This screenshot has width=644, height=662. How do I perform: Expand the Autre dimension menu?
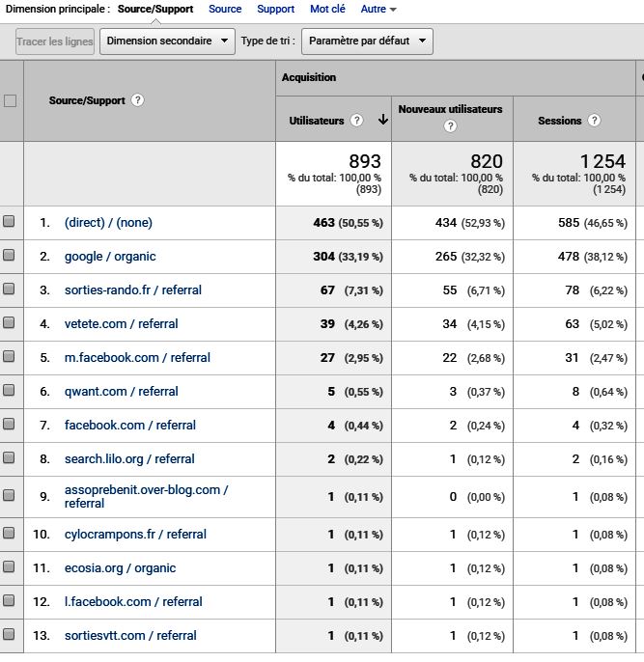pos(378,9)
